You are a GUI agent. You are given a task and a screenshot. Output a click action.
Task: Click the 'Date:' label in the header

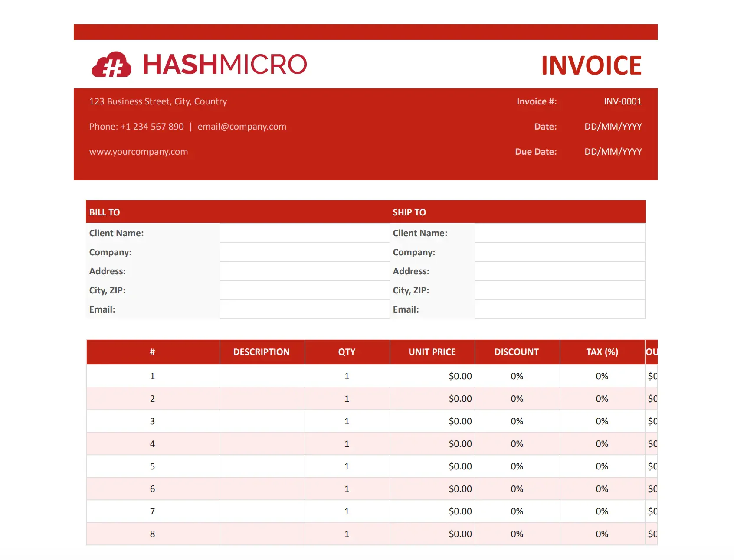point(545,127)
